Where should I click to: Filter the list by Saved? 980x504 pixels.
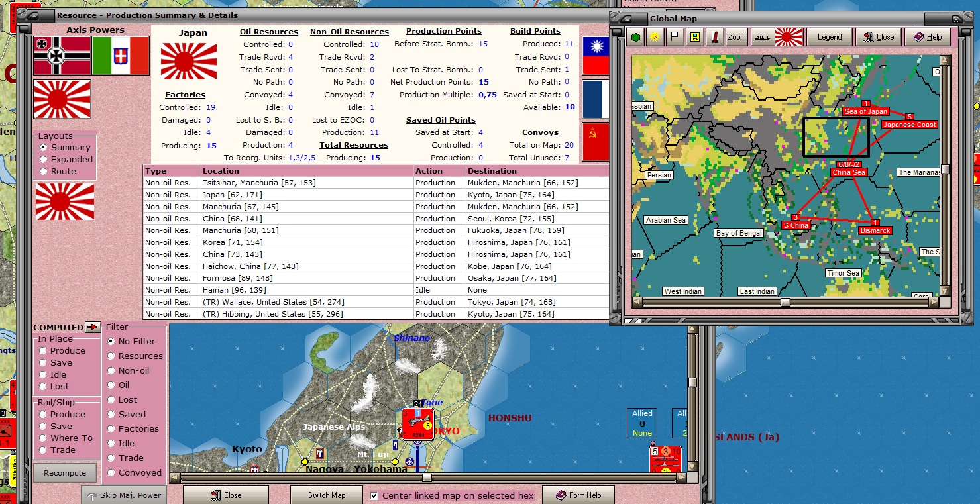pos(127,415)
